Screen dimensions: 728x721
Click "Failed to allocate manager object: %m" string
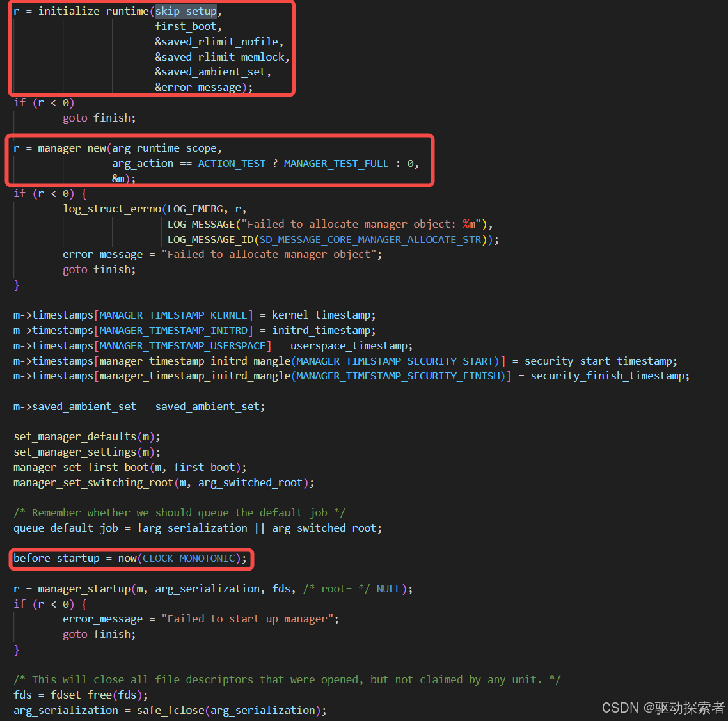[361, 225]
